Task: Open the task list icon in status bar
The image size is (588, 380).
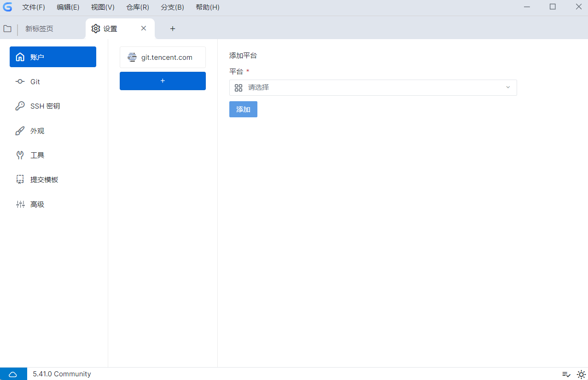Action: [x=566, y=374]
